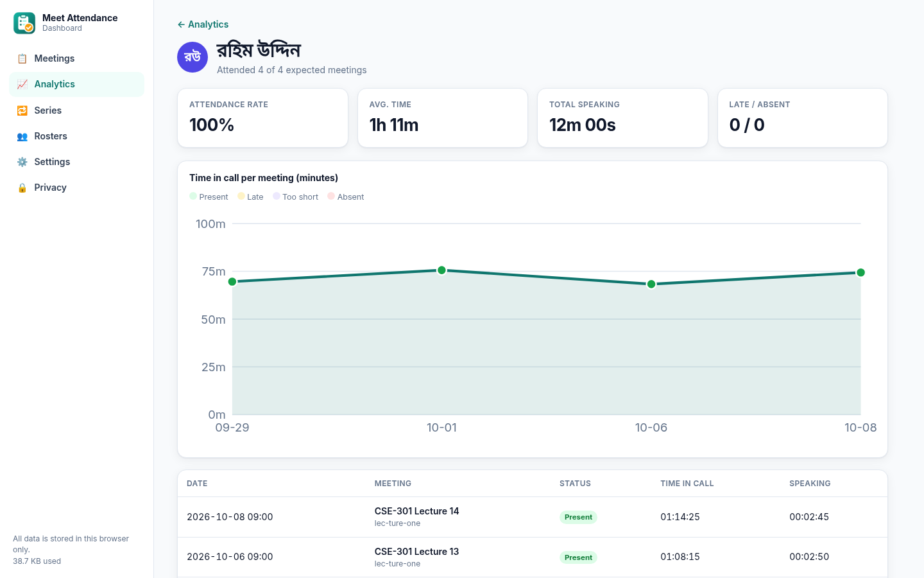
Task: Click the Series repeat icon
Action: [22, 110]
